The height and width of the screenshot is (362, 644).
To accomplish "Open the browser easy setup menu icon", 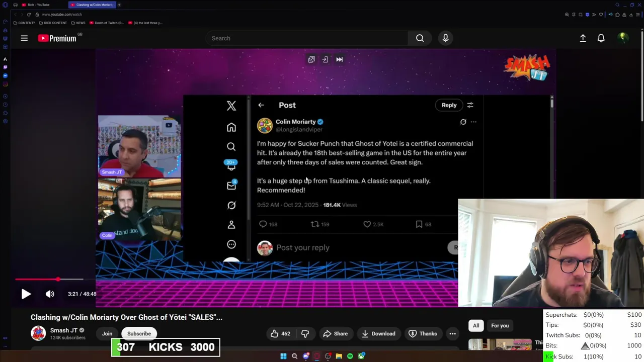I will (x=638, y=15).
